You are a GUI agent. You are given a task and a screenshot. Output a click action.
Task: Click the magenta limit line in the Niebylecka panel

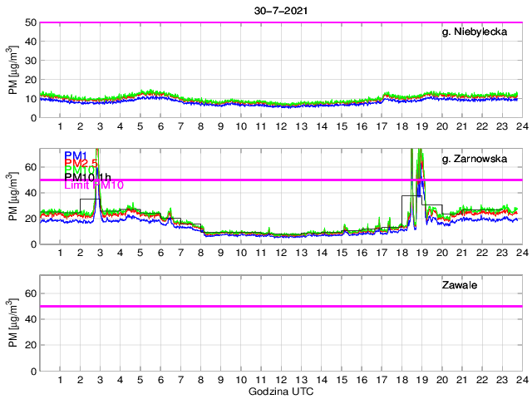281,22
